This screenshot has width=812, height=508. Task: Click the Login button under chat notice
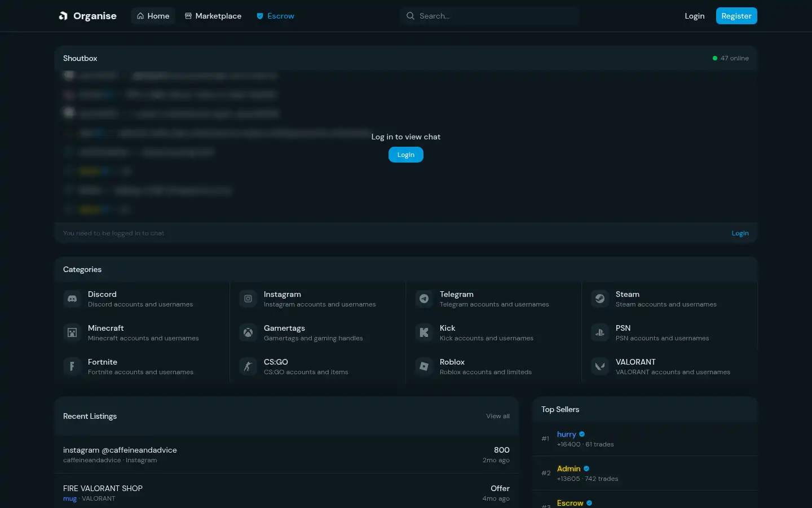(x=406, y=155)
